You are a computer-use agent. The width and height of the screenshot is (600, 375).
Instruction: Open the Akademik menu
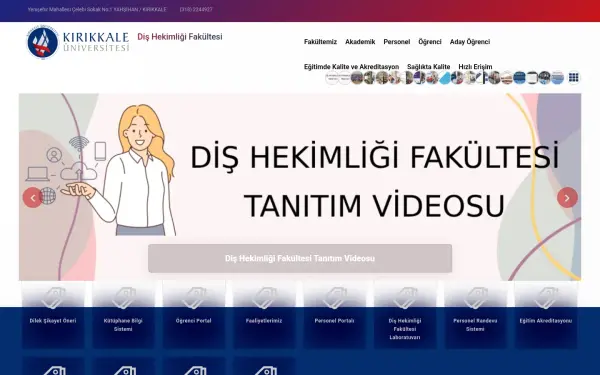click(x=360, y=42)
